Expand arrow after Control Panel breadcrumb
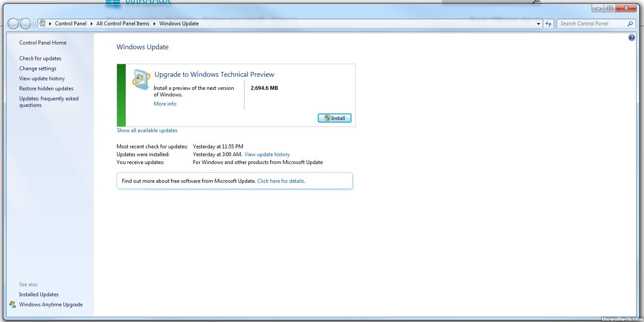The height and width of the screenshot is (322, 644). (92, 24)
